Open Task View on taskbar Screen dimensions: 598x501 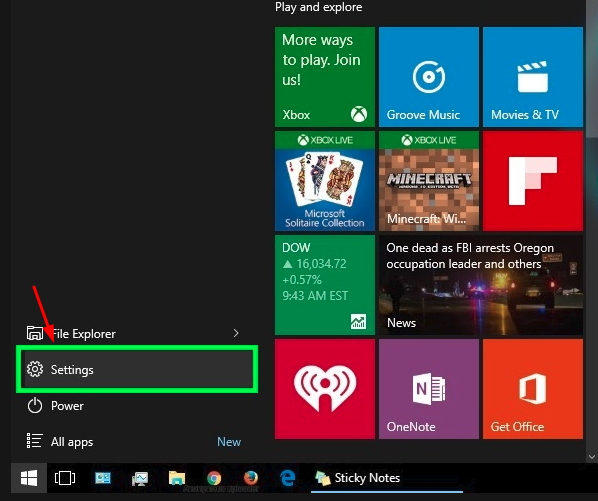pyautogui.click(x=65, y=478)
